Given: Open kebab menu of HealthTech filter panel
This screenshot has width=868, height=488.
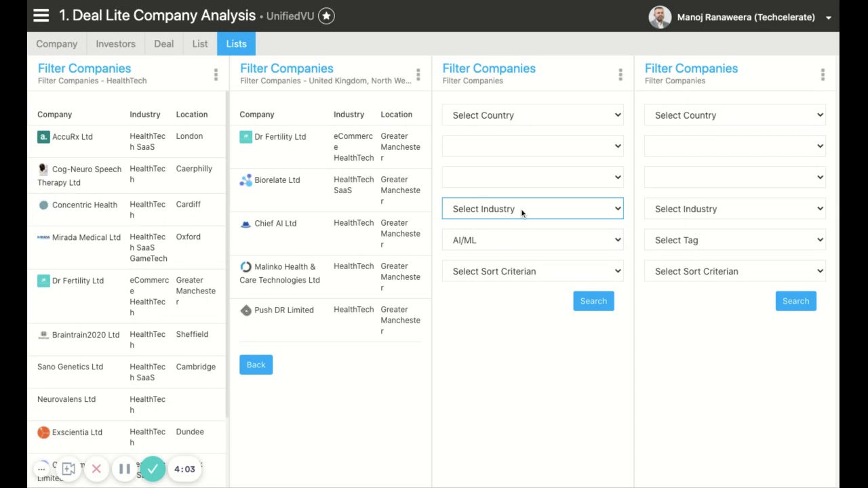Looking at the screenshot, I should point(216,75).
